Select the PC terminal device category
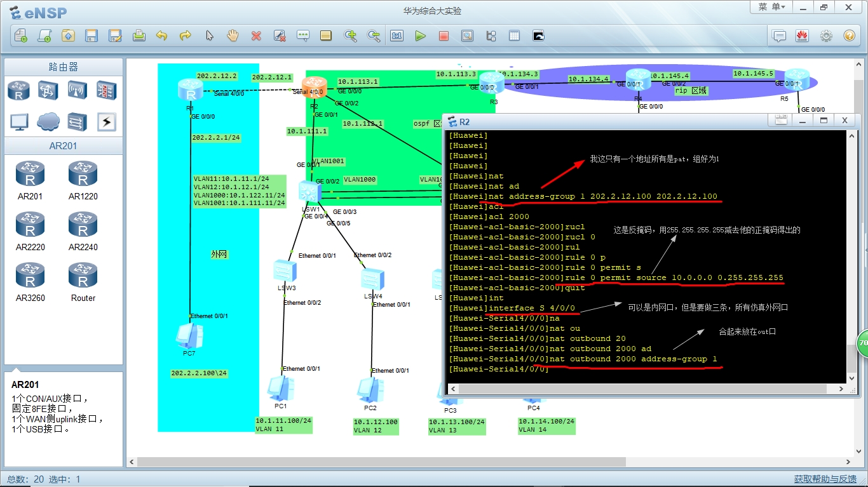868x487 pixels. [x=19, y=121]
